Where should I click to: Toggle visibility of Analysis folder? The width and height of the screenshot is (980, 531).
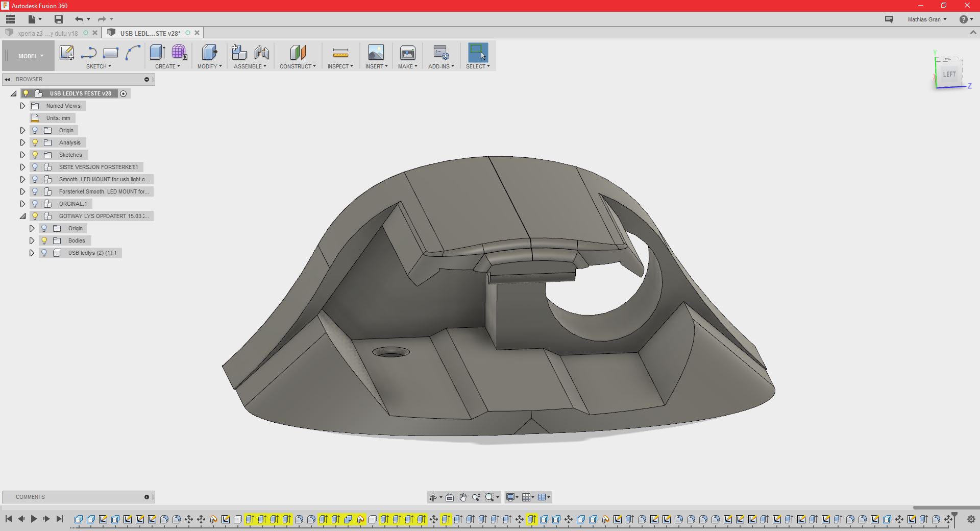tap(35, 142)
